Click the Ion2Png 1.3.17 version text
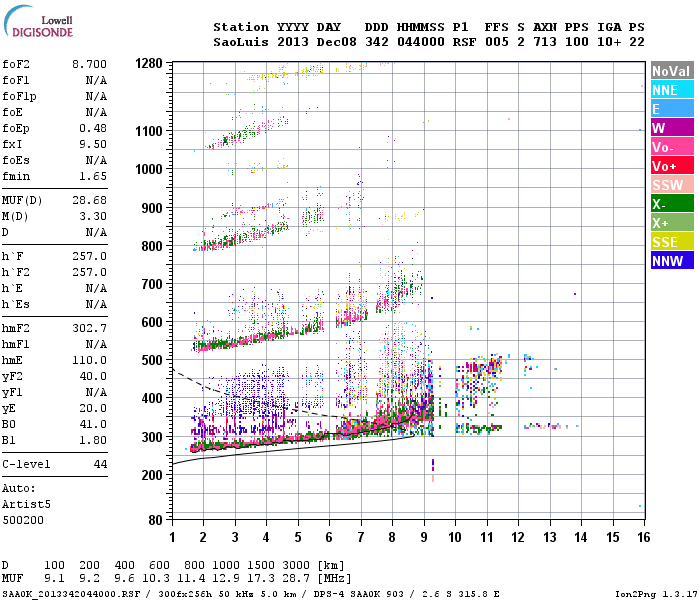This screenshot has height=600, width=700. 656,594
